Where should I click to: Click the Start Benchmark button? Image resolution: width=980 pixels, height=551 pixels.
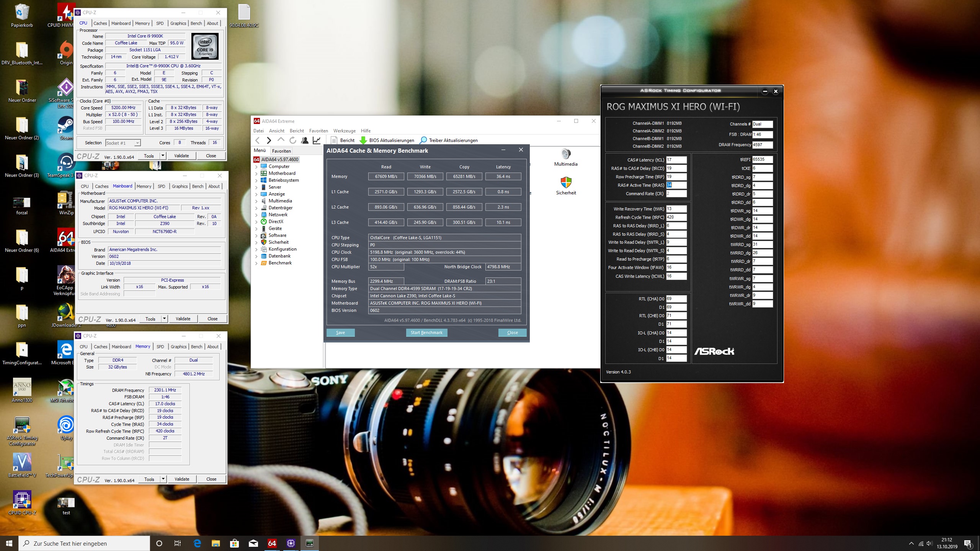click(426, 333)
